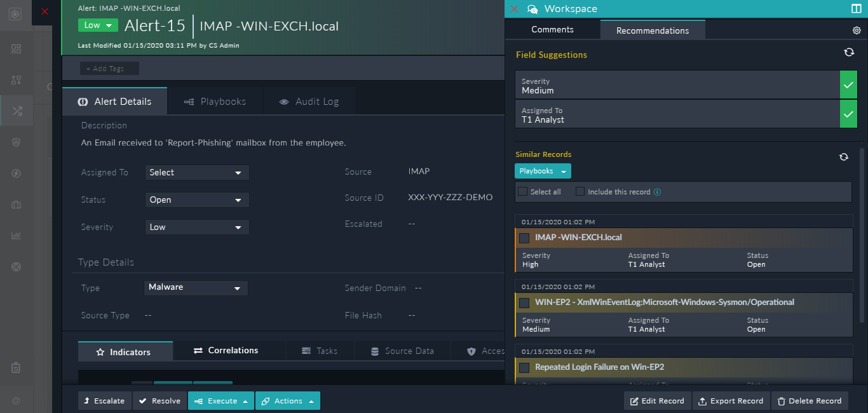Click the Assigned To T1 Analyst suggestion field

point(677,114)
